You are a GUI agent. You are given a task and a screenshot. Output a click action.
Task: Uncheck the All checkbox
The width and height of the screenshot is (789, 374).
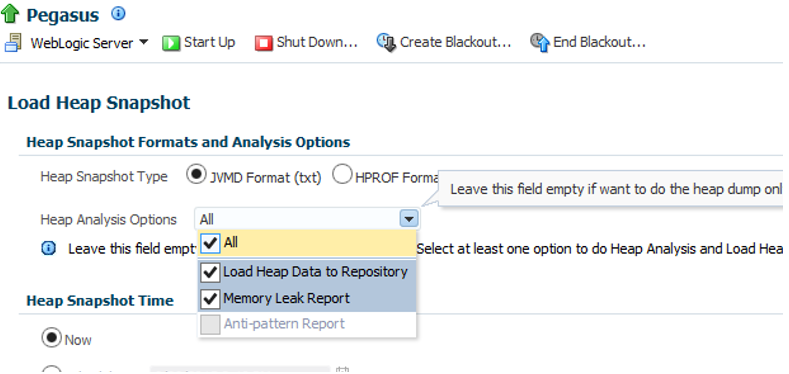(x=210, y=244)
